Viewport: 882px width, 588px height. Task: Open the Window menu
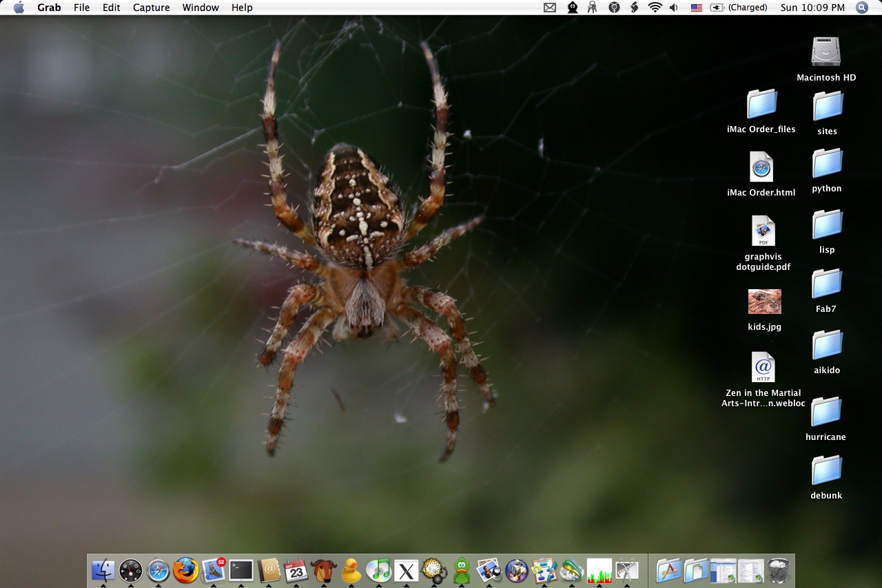click(x=201, y=8)
